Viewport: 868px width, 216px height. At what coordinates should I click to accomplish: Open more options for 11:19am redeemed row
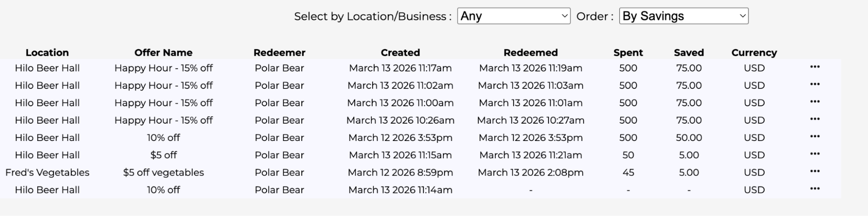[x=815, y=67]
